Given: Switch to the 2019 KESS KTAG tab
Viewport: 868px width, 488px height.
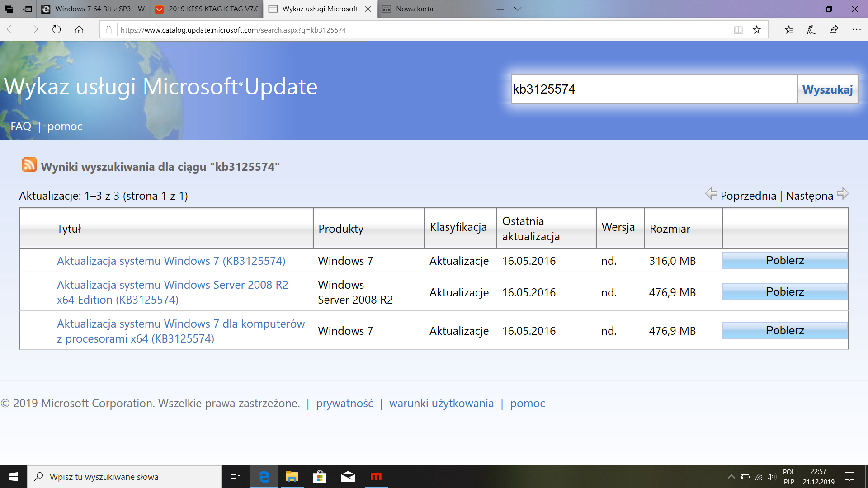Looking at the screenshot, I should pos(207,9).
